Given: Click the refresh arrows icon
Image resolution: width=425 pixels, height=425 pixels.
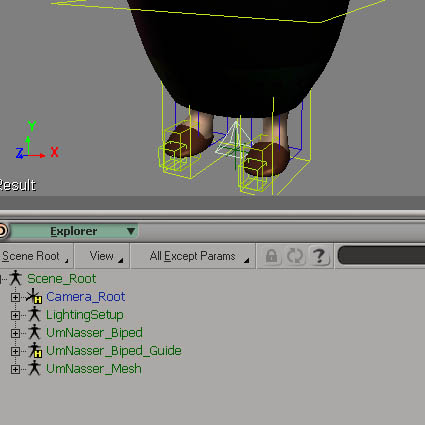Looking at the screenshot, I should [x=295, y=256].
